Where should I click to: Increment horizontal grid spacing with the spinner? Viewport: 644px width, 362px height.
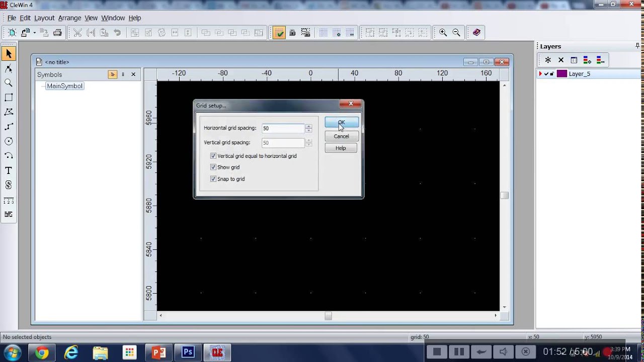coord(308,126)
